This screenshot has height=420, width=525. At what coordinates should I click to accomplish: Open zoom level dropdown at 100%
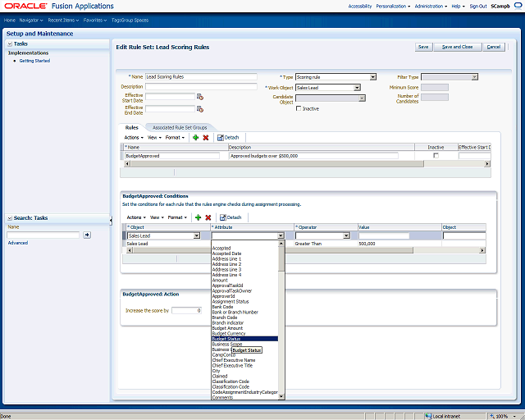514,417
